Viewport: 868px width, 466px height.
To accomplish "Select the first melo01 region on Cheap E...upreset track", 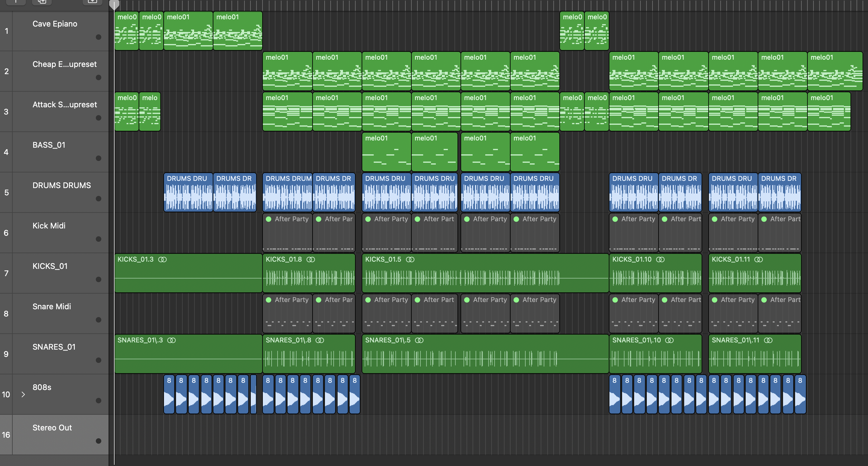I will (287, 71).
